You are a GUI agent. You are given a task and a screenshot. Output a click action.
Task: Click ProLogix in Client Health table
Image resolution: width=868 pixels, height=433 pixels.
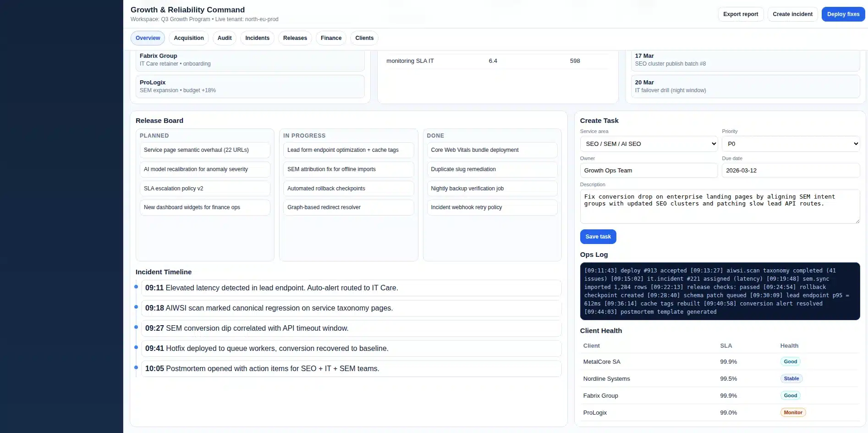[x=595, y=413]
